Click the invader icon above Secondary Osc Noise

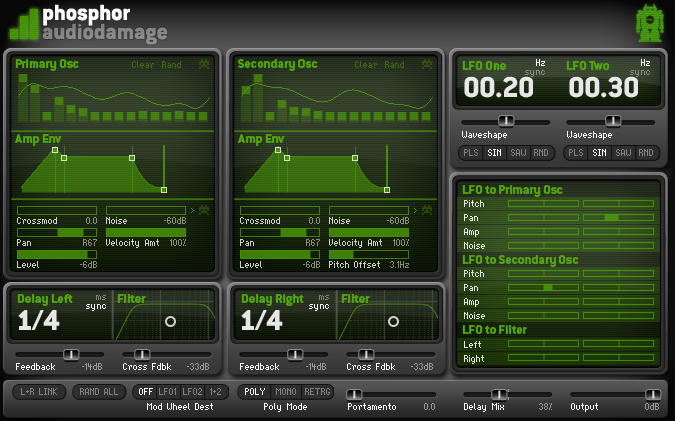click(x=428, y=209)
